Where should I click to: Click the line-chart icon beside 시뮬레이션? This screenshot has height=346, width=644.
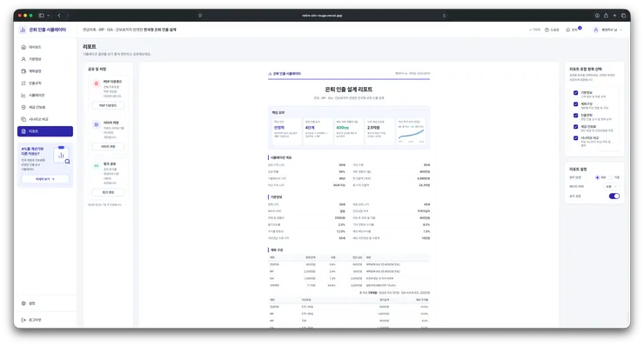click(23, 96)
